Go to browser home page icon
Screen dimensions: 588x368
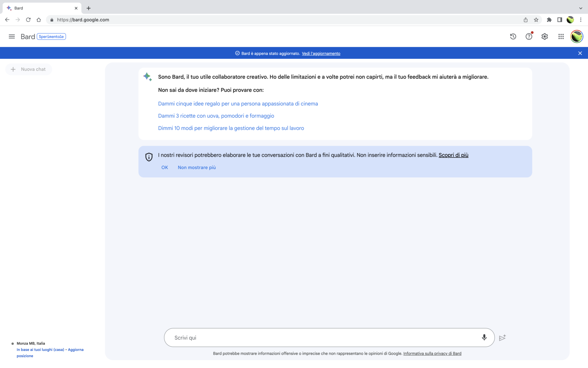click(x=39, y=20)
